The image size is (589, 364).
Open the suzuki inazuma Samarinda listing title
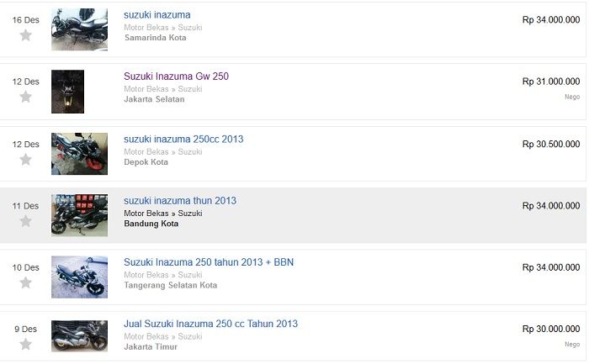pyautogui.click(x=157, y=15)
